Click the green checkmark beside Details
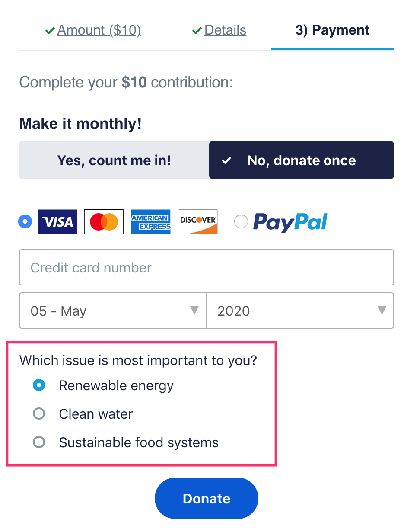This screenshot has height=532, width=420. (197, 31)
